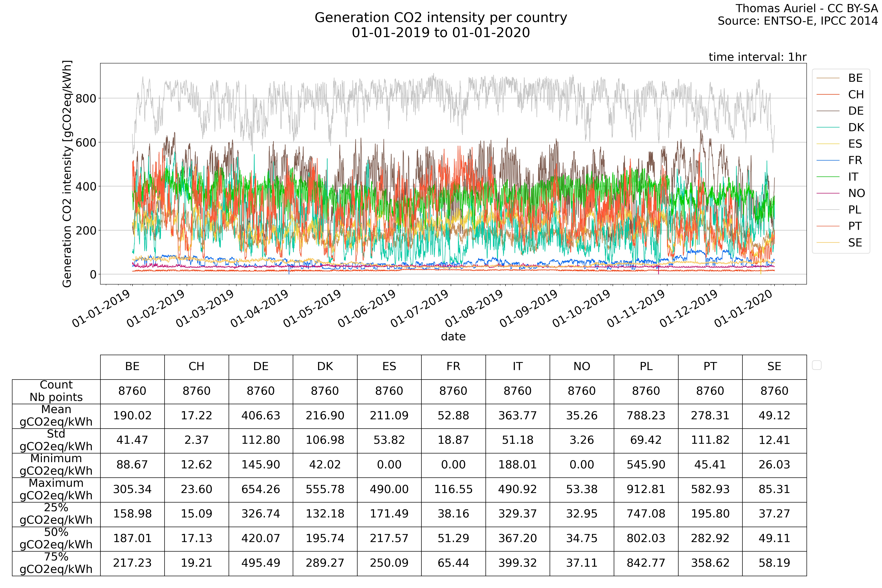Select the DE maximum cell 654.26
Viewport: 882px width, 588px height.
pos(261,489)
